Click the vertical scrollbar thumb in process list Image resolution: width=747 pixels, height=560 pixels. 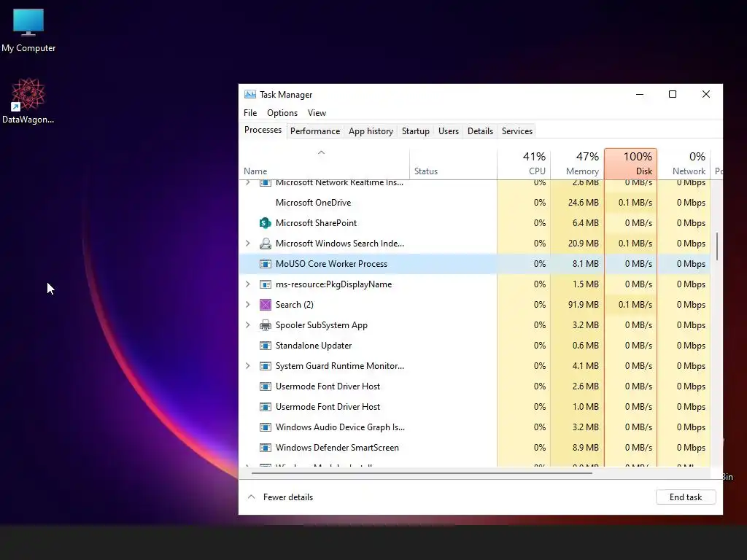point(717,246)
